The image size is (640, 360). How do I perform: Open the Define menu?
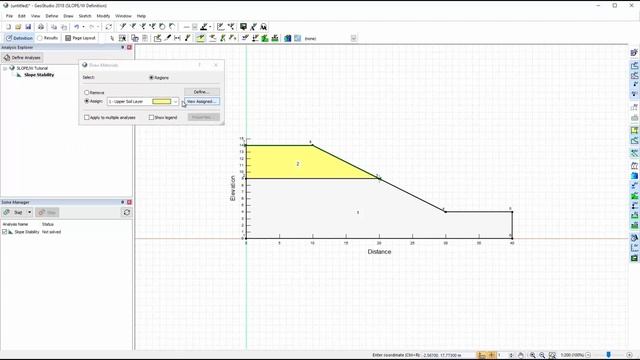(x=52, y=16)
